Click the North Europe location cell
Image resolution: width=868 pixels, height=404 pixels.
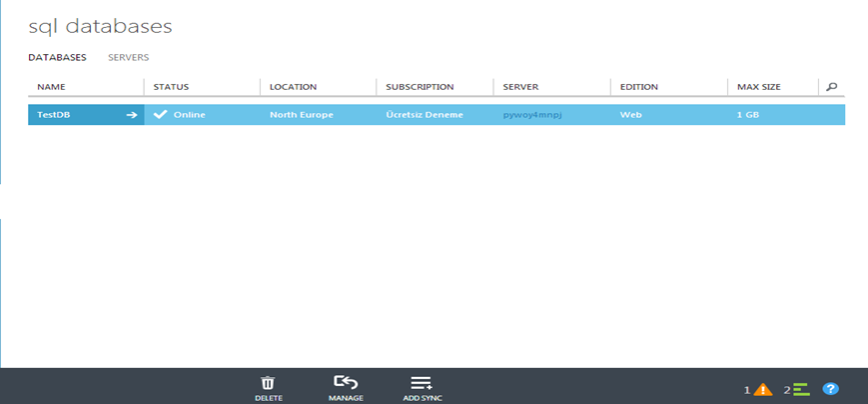point(302,115)
